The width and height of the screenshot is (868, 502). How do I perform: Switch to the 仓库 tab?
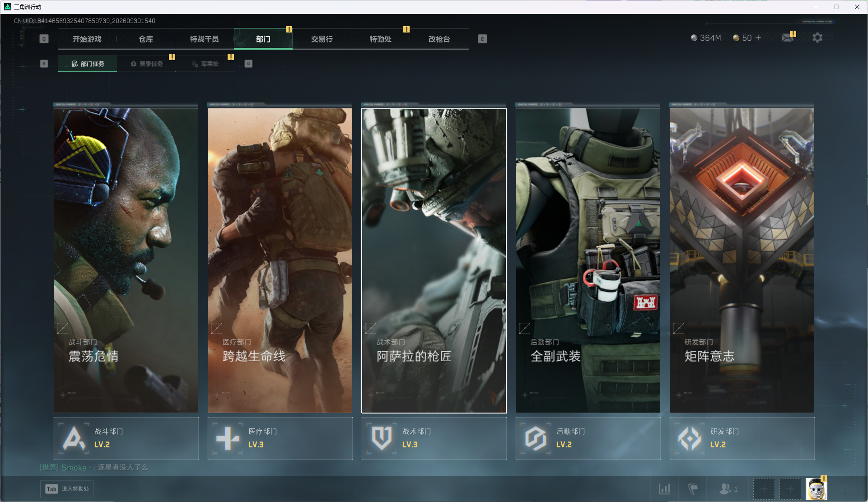pos(145,39)
